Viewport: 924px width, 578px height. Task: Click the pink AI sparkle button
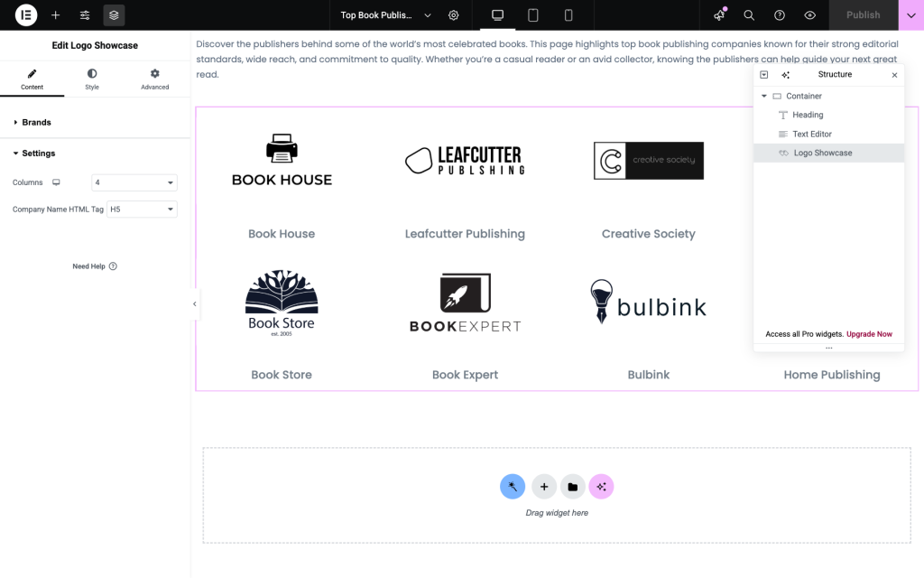coord(601,487)
